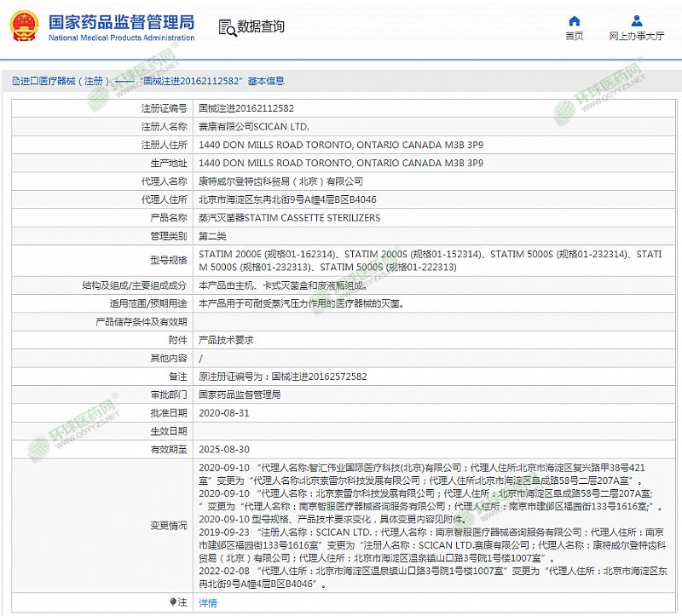Click the product name STATIM CASSETTE STERILIZERS
The height and width of the screenshot is (616, 682).
(289, 218)
